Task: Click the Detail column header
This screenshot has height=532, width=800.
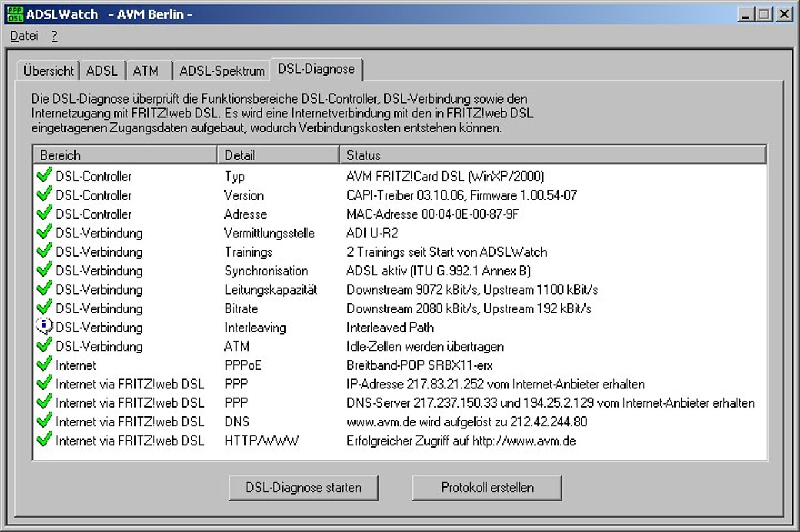Action: [x=278, y=155]
